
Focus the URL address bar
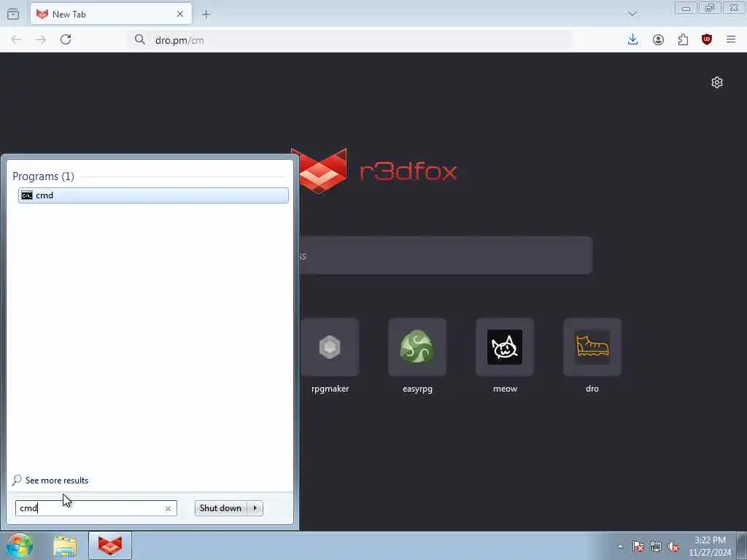pyautogui.click(x=350, y=40)
